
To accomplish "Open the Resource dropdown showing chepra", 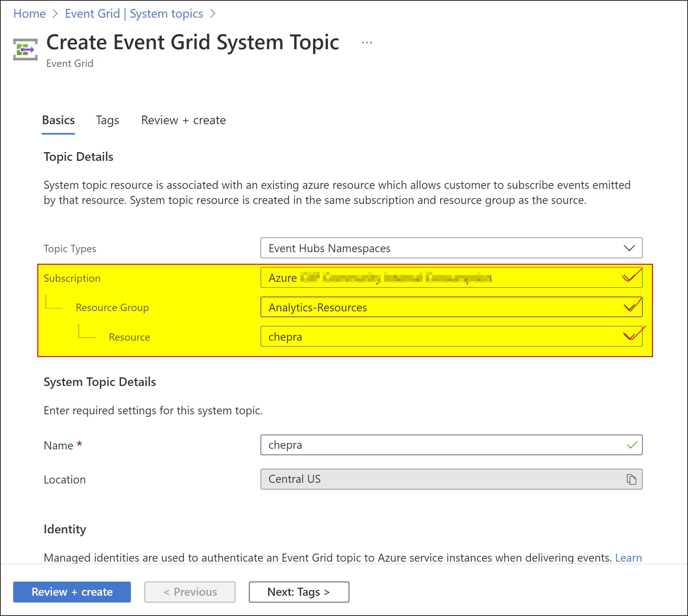I will [452, 336].
